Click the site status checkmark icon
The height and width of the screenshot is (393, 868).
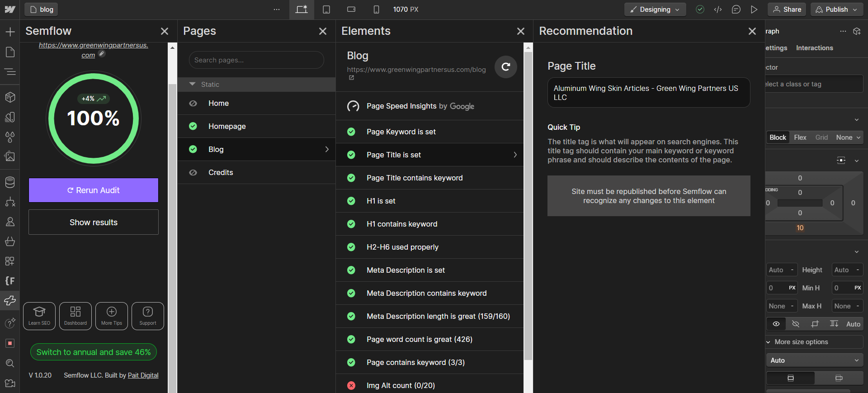coord(700,9)
